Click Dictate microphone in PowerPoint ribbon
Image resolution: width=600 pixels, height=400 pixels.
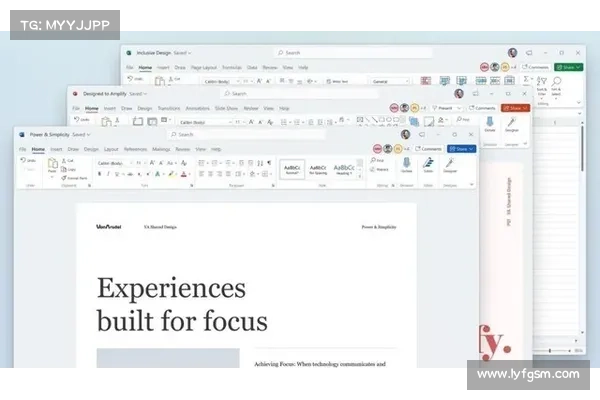490,124
